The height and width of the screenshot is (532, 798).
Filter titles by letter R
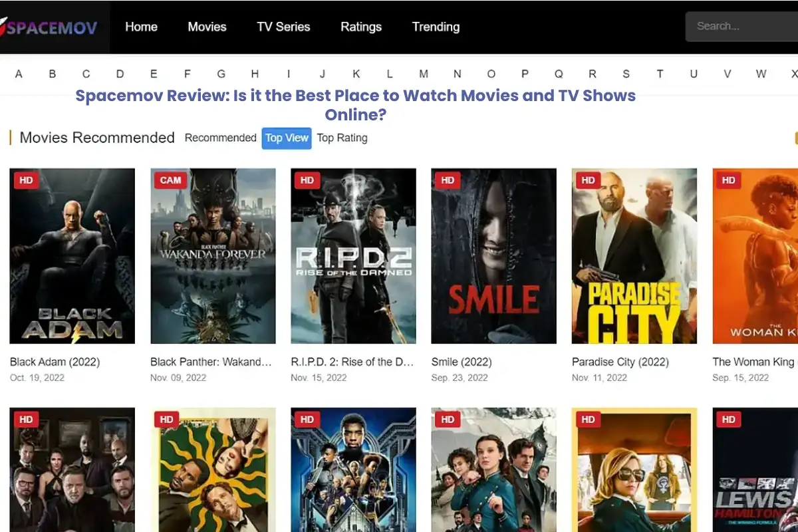(593, 74)
